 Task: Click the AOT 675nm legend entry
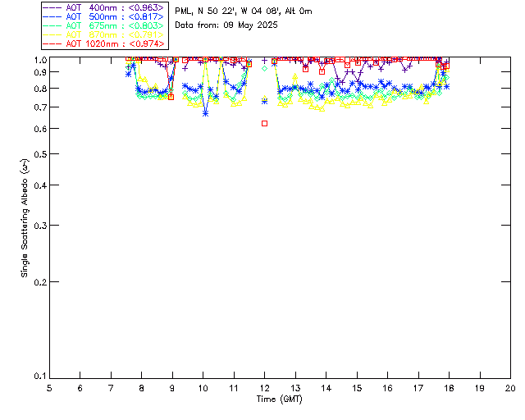[x=103, y=25]
